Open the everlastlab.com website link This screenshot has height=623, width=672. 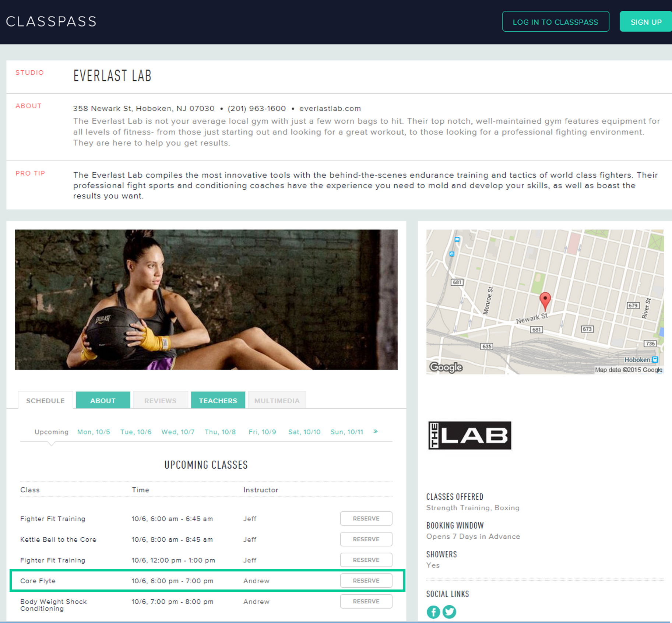[330, 108]
